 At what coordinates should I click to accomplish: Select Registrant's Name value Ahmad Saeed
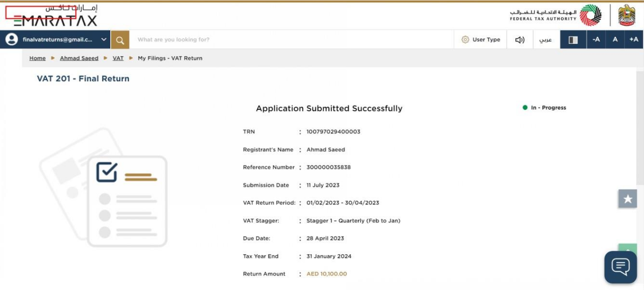click(326, 150)
